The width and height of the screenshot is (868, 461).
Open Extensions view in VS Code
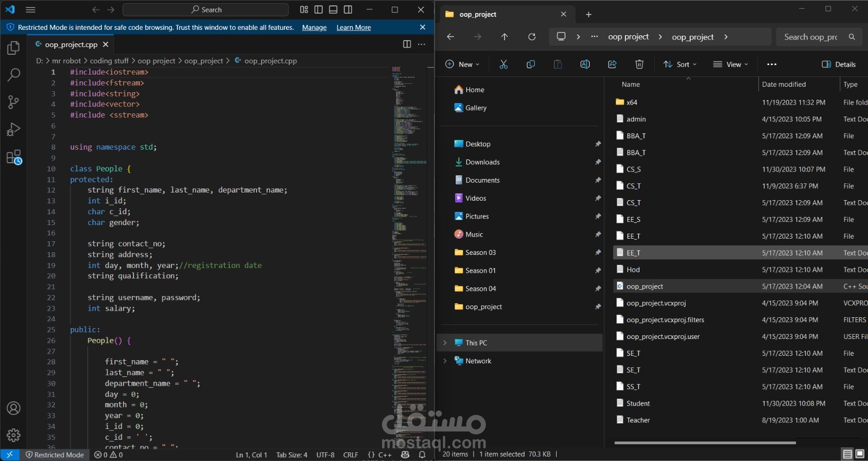[14, 157]
